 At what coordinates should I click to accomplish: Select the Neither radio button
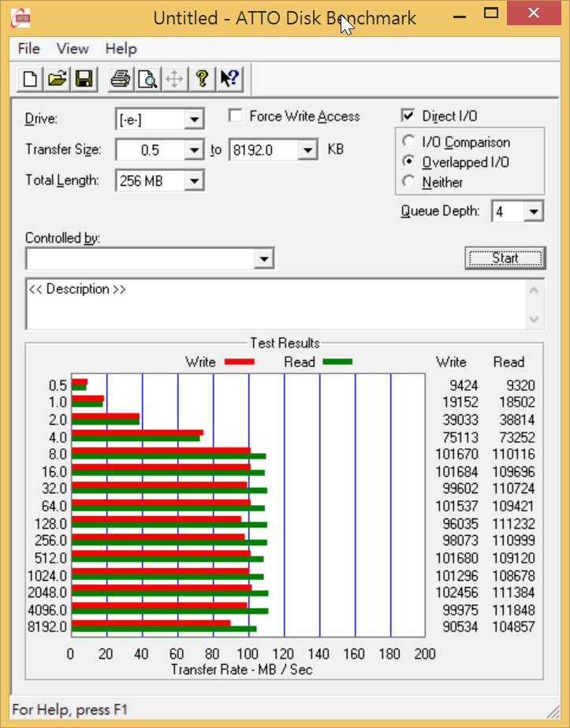click(409, 181)
